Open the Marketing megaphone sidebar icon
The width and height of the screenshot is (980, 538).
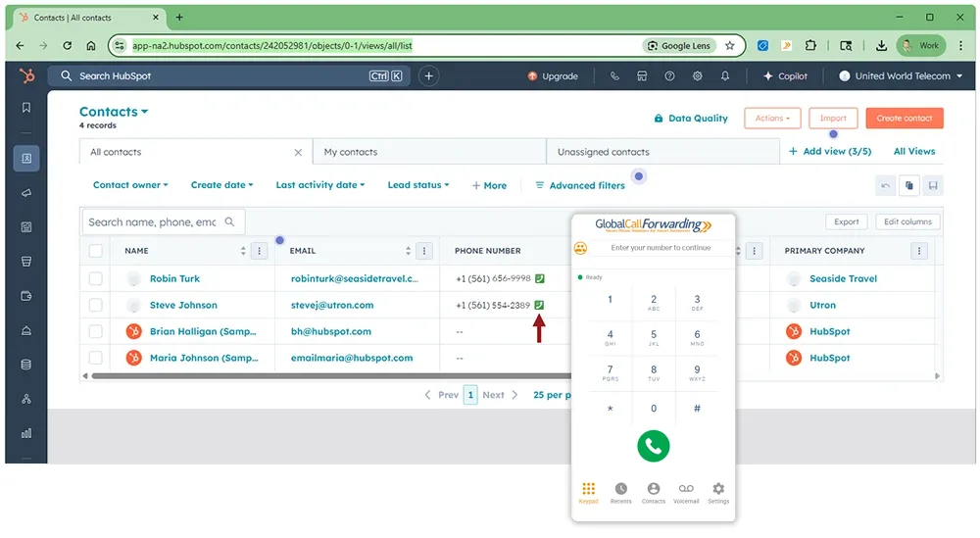click(x=26, y=192)
